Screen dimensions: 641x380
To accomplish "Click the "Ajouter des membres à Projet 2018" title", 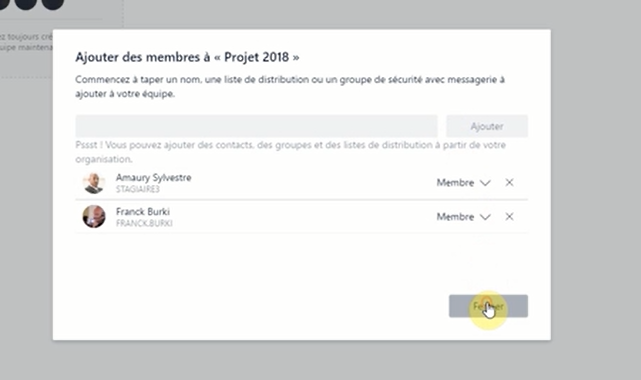I will (187, 57).
